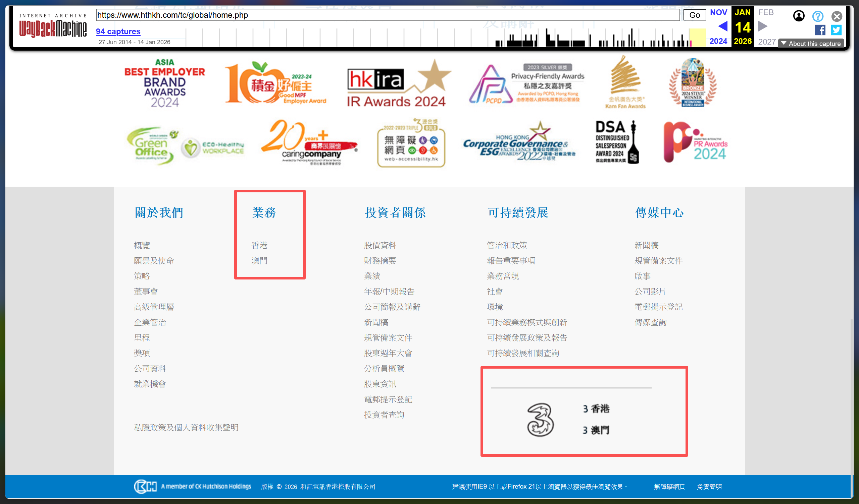Click the CK Hutchison Holdings logo
Image resolution: width=859 pixels, height=504 pixels.
point(192,486)
